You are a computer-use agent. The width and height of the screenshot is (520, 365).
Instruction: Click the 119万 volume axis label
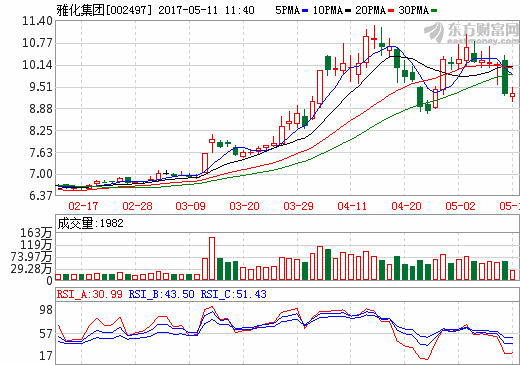[x=36, y=245]
